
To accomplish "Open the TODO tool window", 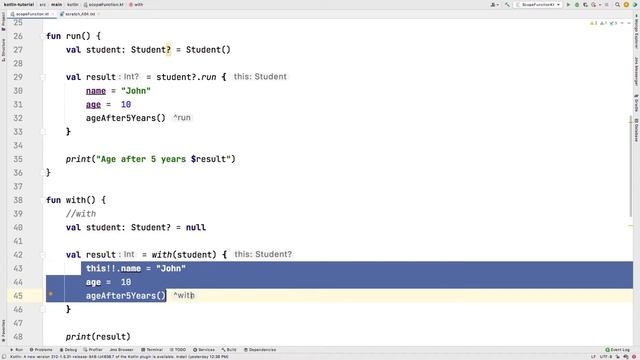I will [x=178, y=350].
